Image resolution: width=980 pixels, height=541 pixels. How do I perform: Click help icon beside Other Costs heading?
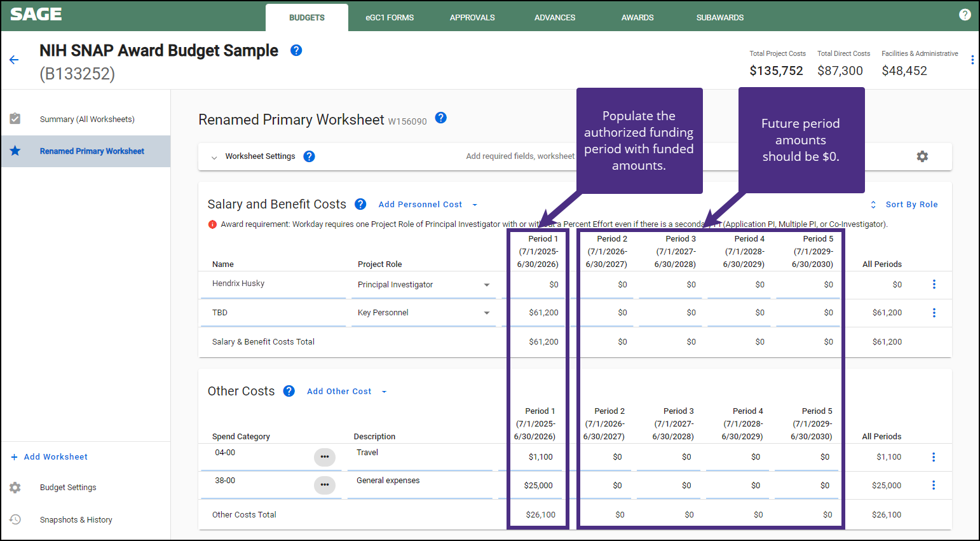pyautogui.click(x=289, y=391)
